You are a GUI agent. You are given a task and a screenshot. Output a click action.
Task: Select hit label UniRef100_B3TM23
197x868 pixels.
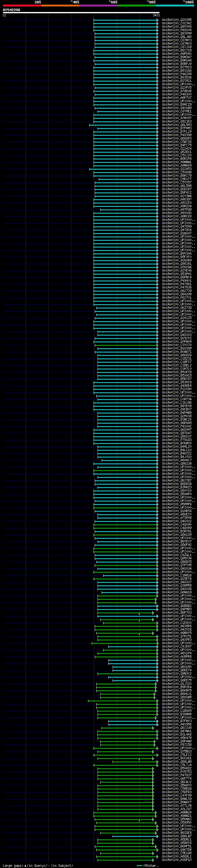(x=177, y=67)
